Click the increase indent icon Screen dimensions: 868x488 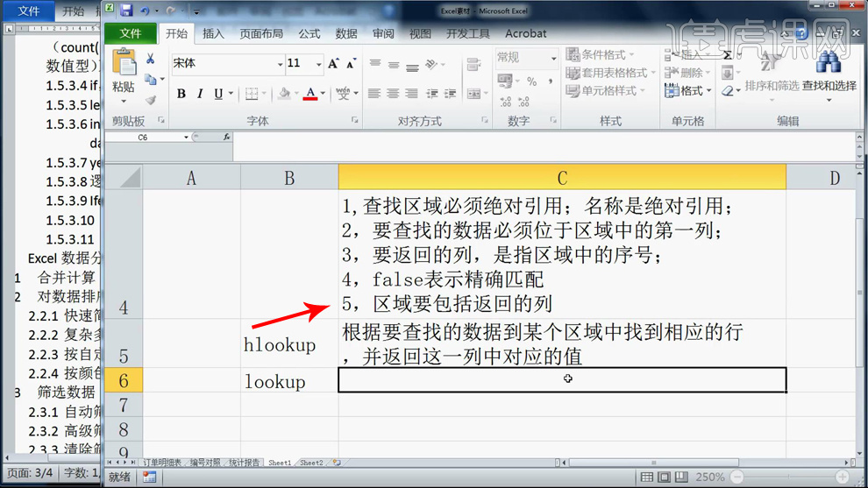click(x=450, y=94)
